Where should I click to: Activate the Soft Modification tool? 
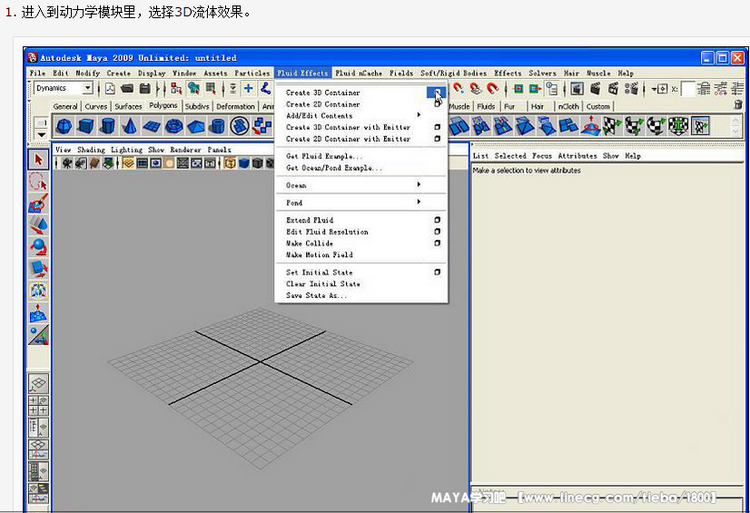pos(38,312)
